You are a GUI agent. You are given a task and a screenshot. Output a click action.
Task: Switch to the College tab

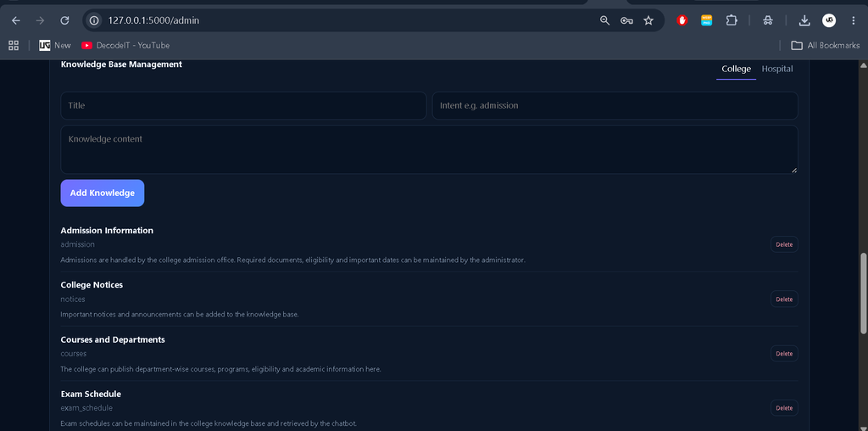(737, 70)
